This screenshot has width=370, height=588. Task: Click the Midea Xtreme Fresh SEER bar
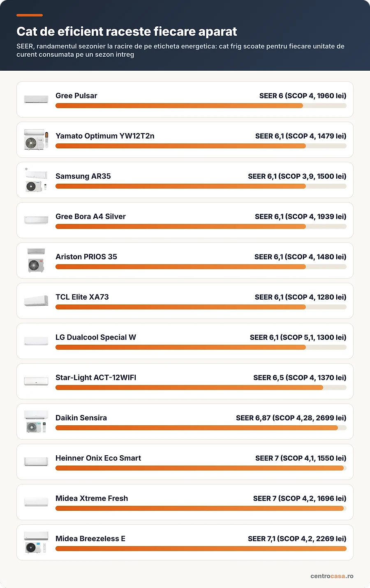coord(201,508)
